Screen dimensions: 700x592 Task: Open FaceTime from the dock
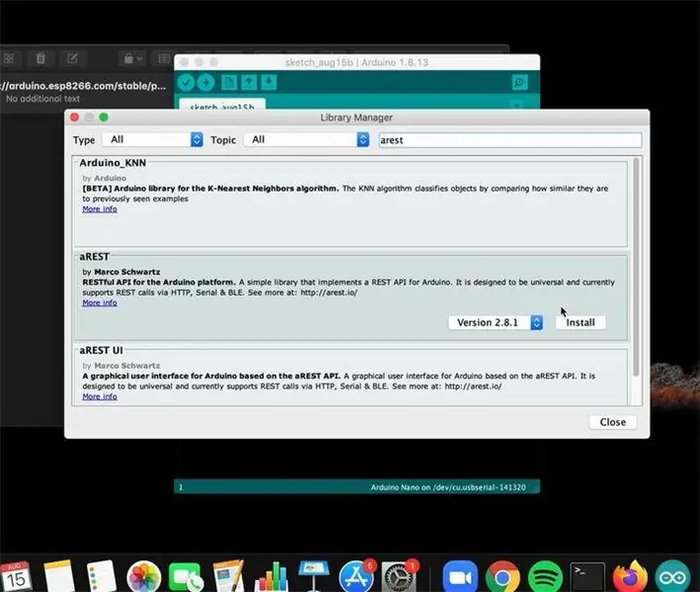[186, 576]
